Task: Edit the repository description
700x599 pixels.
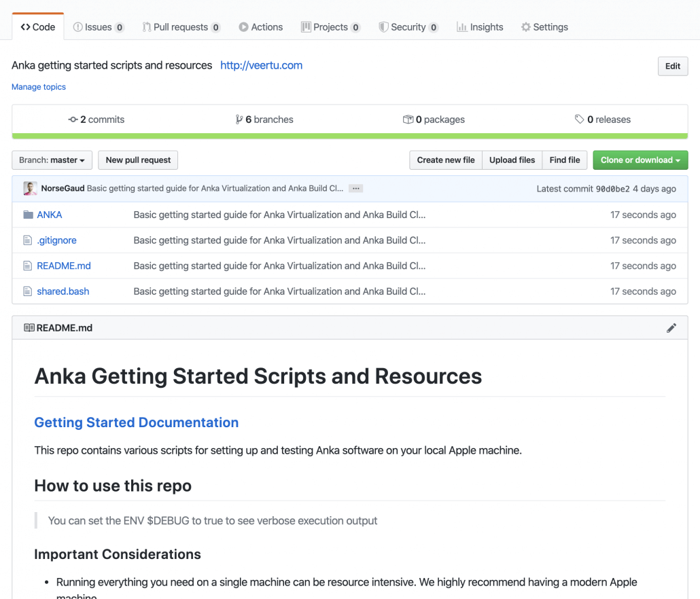Action: 673,66
